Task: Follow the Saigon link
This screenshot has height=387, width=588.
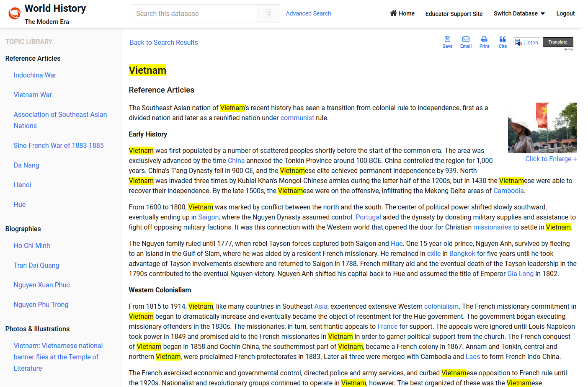Action: 209,217
